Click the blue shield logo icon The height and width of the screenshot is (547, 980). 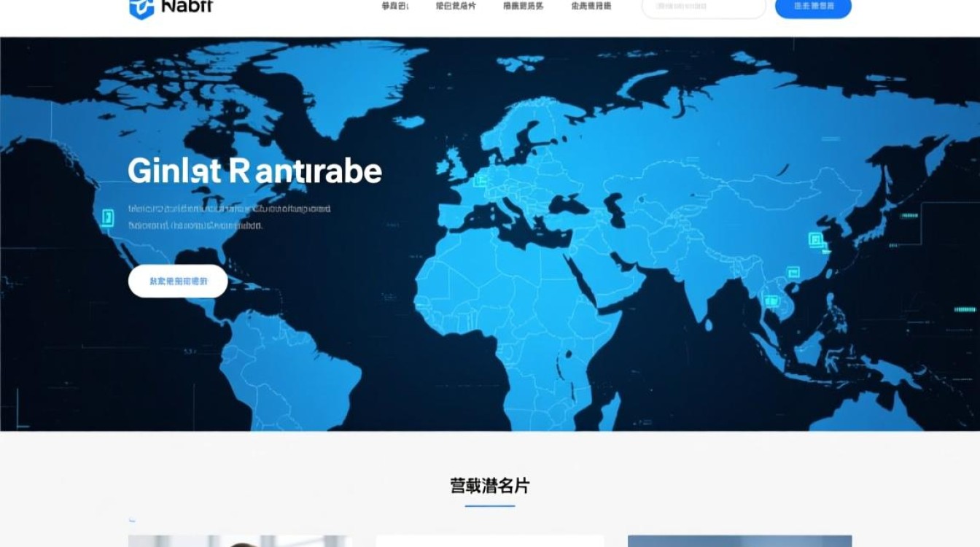(x=141, y=7)
